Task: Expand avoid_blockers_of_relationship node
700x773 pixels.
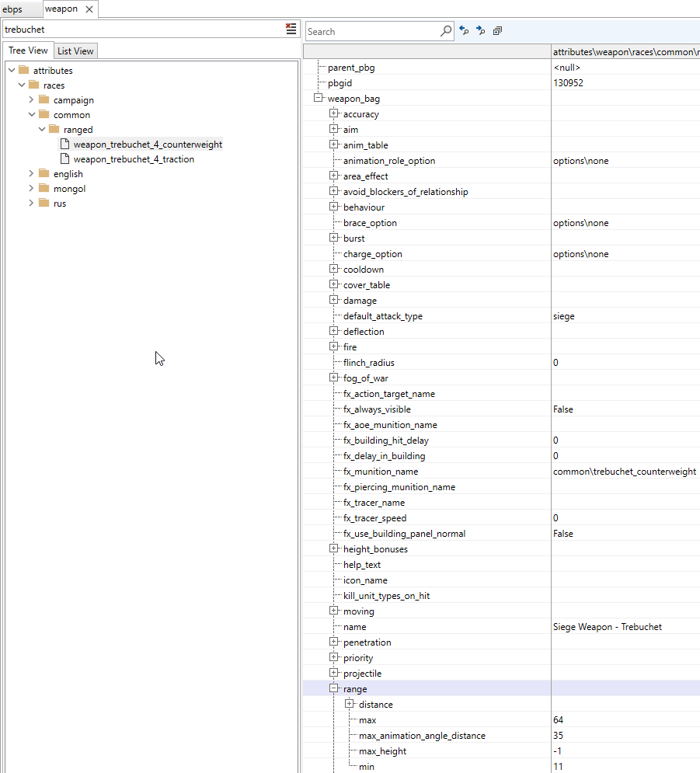Action: click(334, 191)
